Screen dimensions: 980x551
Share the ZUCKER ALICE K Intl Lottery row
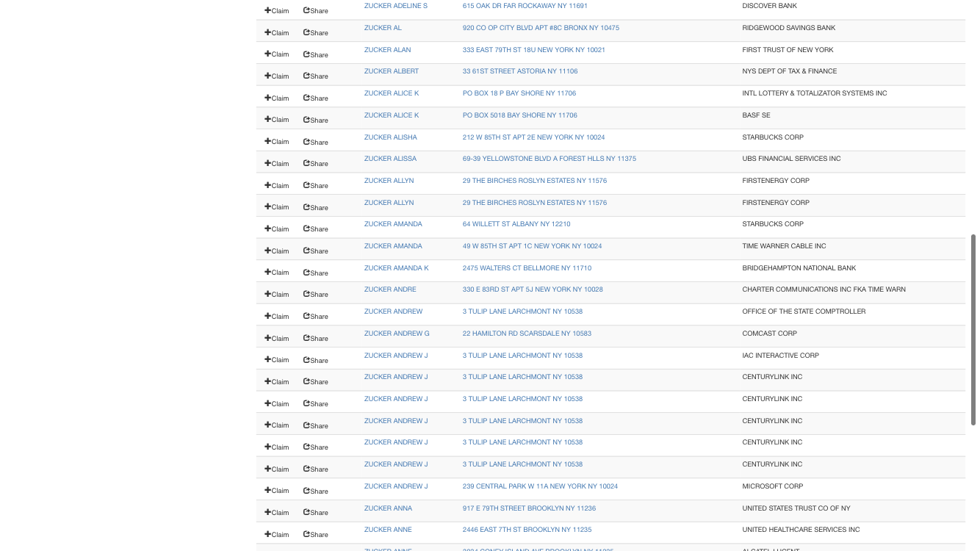click(x=316, y=98)
